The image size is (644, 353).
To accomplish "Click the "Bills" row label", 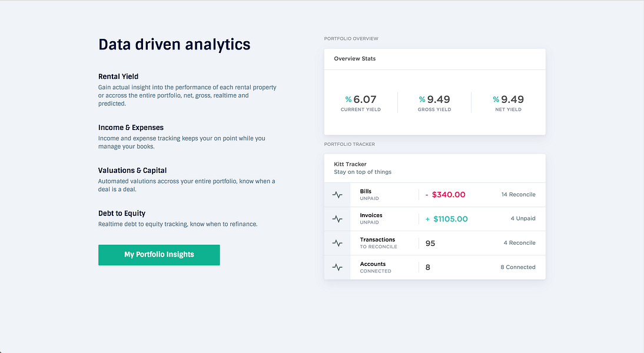I will pyautogui.click(x=366, y=191).
